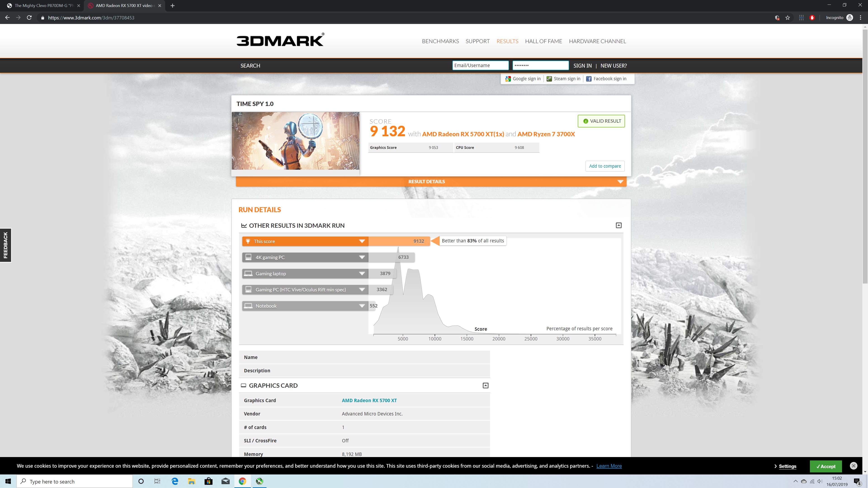This screenshot has width=868, height=488.
Task: Click the 9132 score bar
Action: [399, 241]
